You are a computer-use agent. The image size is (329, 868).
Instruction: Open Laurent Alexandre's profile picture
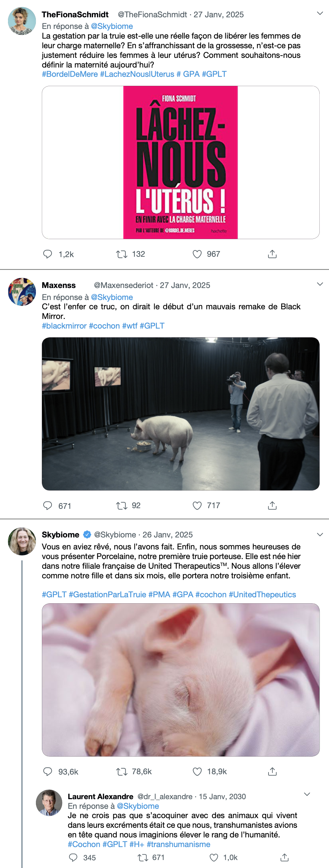[x=49, y=802]
